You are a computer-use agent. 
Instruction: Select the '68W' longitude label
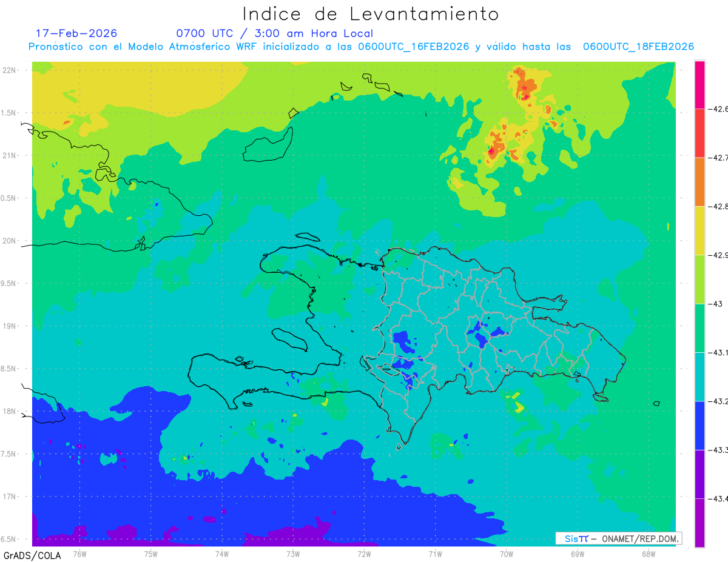[x=649, y=554]
